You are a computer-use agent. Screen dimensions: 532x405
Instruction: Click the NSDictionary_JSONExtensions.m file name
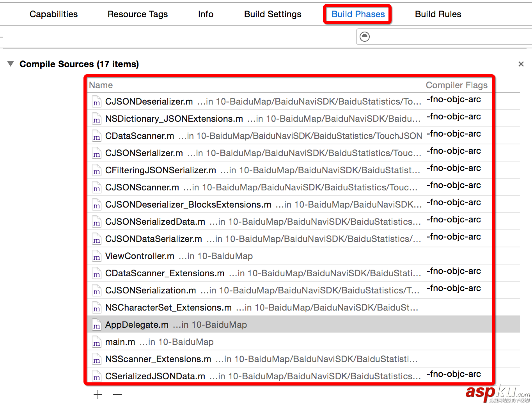(174, 119)
